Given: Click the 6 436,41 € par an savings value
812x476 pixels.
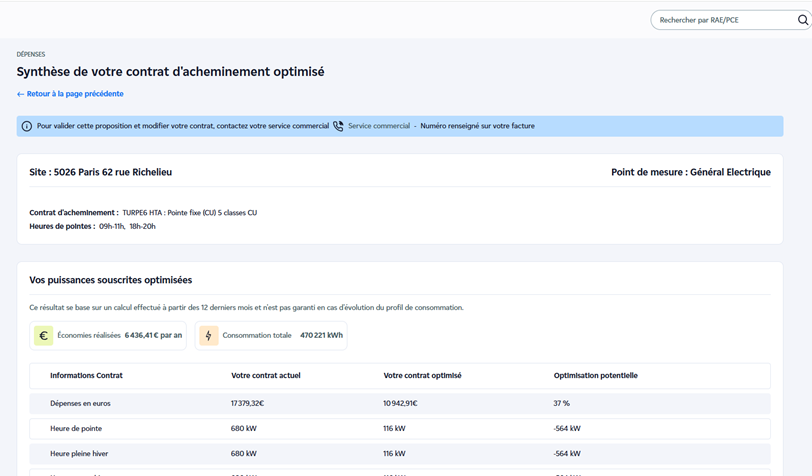Looking at the screenshot, I should 153,336.
